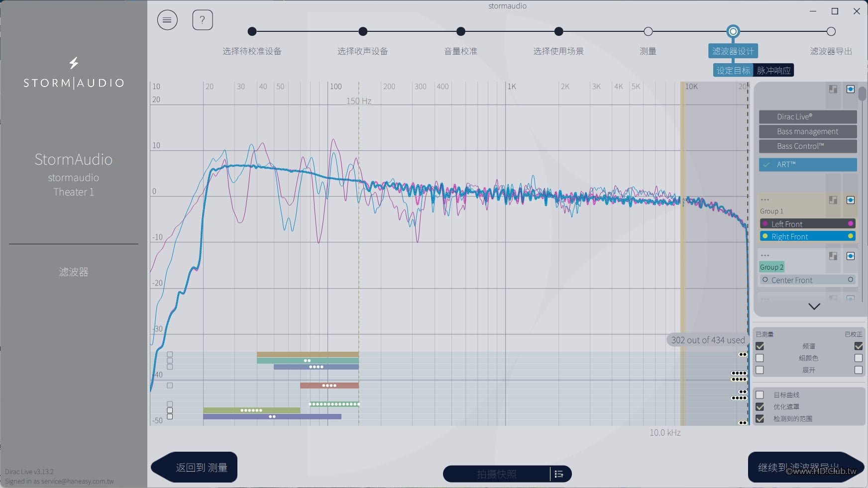
Task: Click Group 1 corrected-view icon
Action: click(851, 200)
